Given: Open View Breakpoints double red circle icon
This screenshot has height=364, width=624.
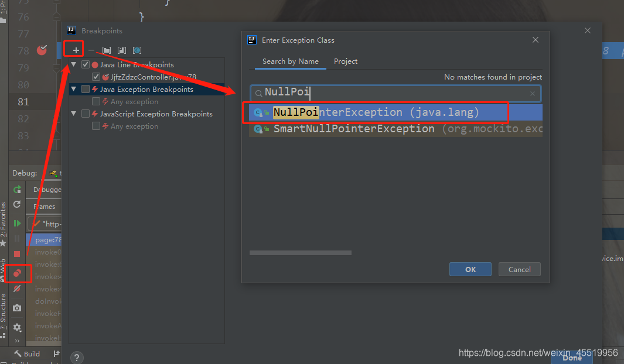Looking at the screenshot, I should [x=17, y=273].
